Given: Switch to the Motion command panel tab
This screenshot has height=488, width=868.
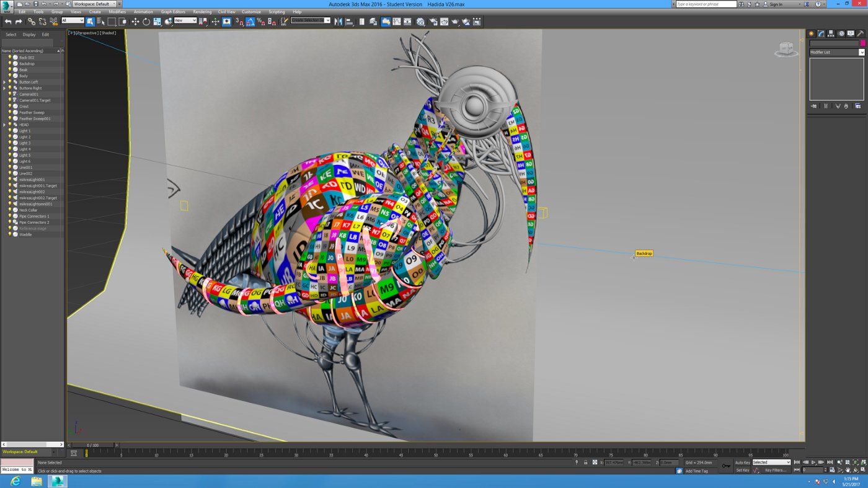Looking at the screenshot, I should [x=841, y=33].
